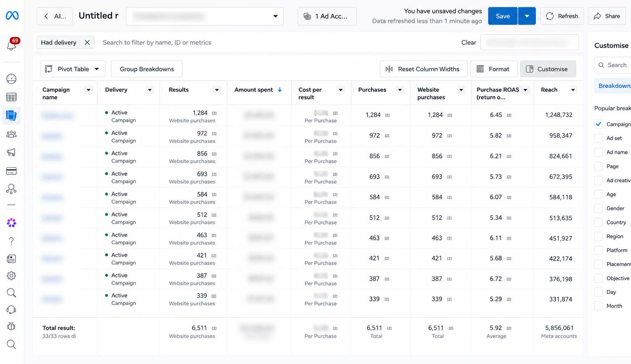Open Results column menu arrow

[217, 90]
